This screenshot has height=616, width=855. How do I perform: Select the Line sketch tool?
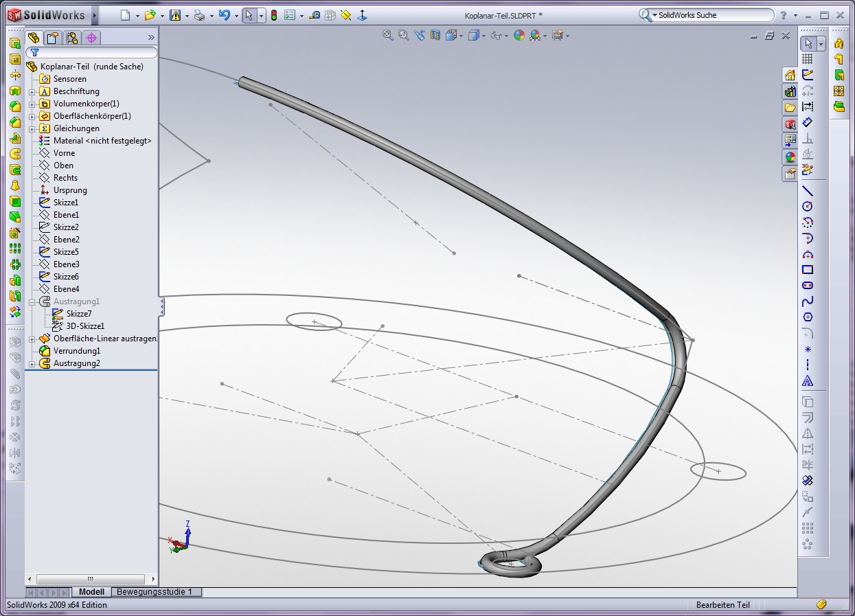coord(808,191)
